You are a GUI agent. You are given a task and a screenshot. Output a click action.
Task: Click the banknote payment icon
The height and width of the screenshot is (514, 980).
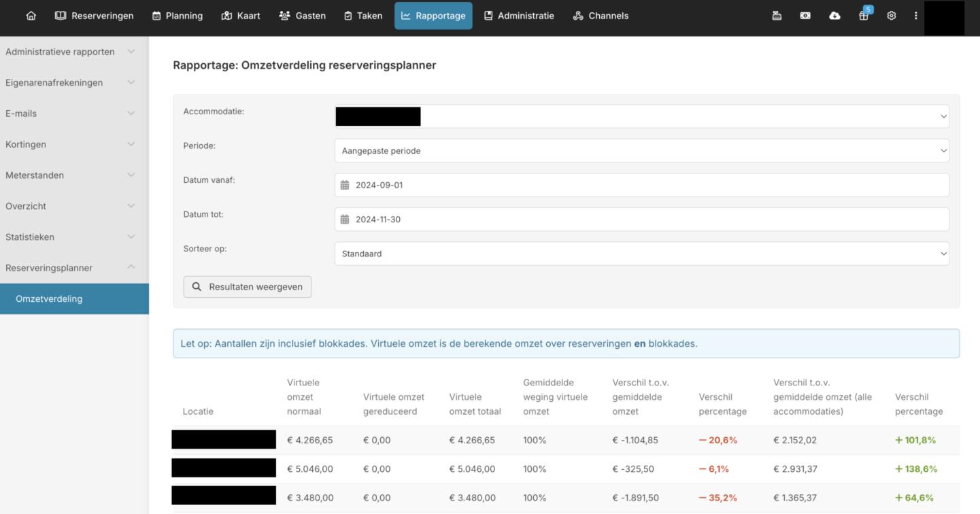(x=805, y=16)
